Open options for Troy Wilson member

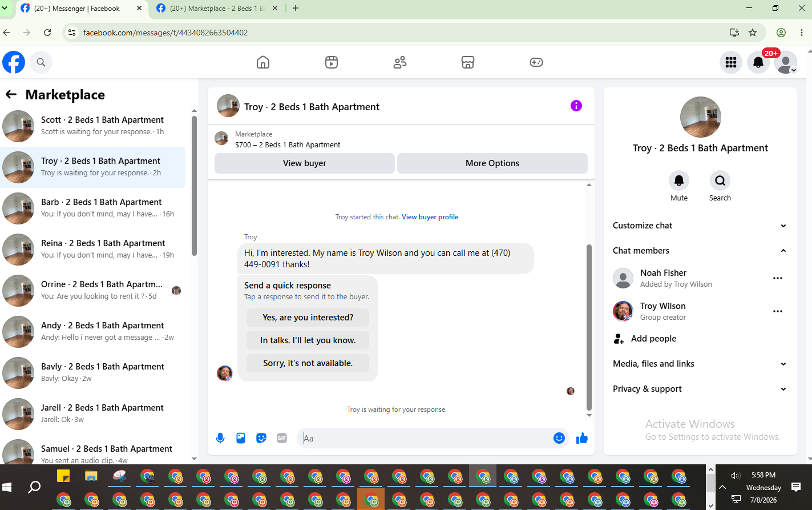click(778, 311)
